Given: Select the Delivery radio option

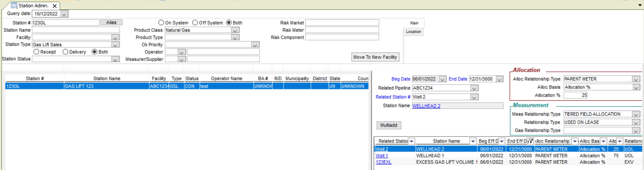Looking at the screenshot, I should click(66, 52).
